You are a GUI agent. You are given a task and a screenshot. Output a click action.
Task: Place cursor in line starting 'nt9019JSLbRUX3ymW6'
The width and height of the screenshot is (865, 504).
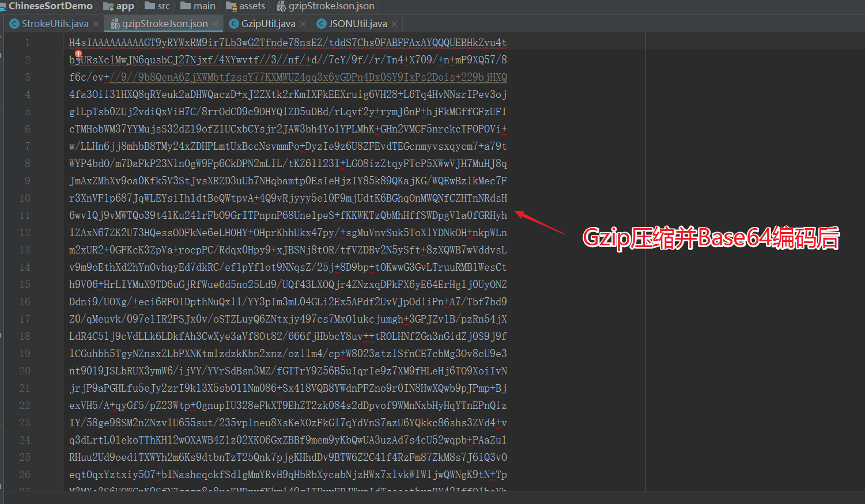click(x=288, y=371)
